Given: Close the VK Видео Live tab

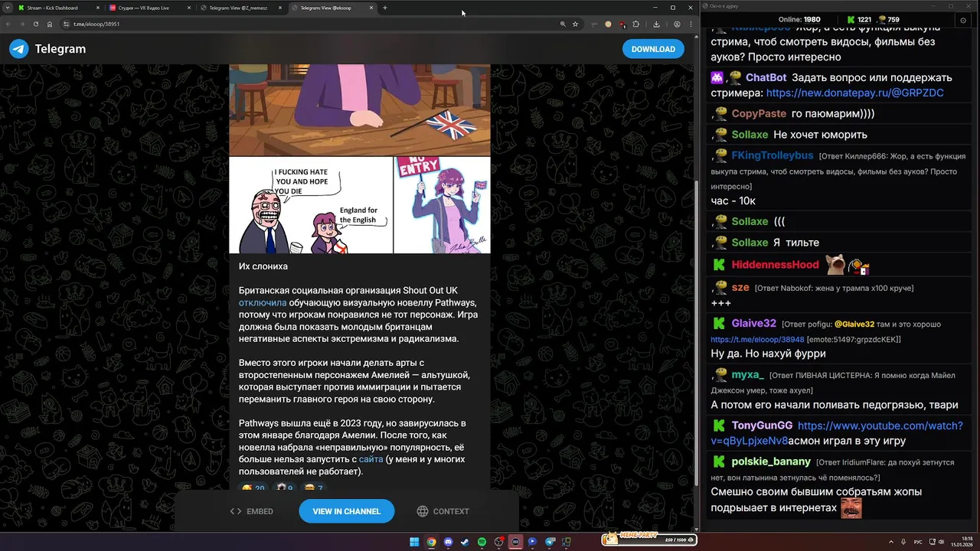Looking at the screenshot, I should click(x=188, y=8).
